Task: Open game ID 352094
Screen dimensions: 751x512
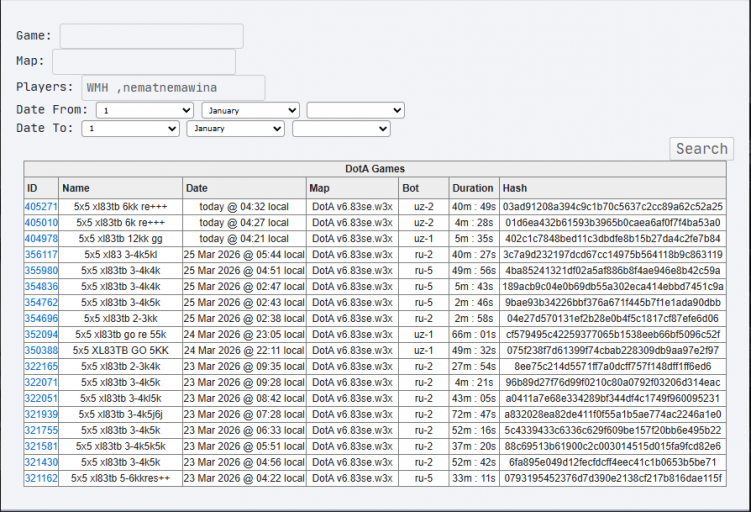Action: pos(41,334)
